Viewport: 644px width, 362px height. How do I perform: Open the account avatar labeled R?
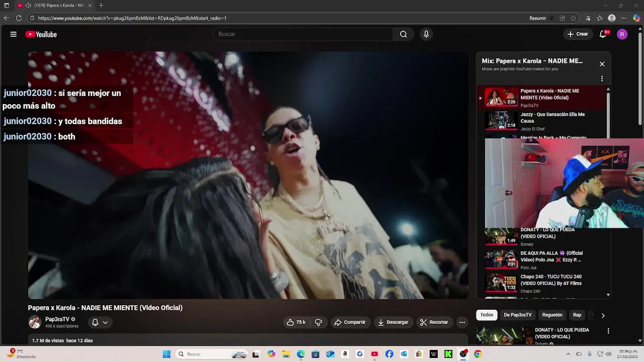pos(622,34)
